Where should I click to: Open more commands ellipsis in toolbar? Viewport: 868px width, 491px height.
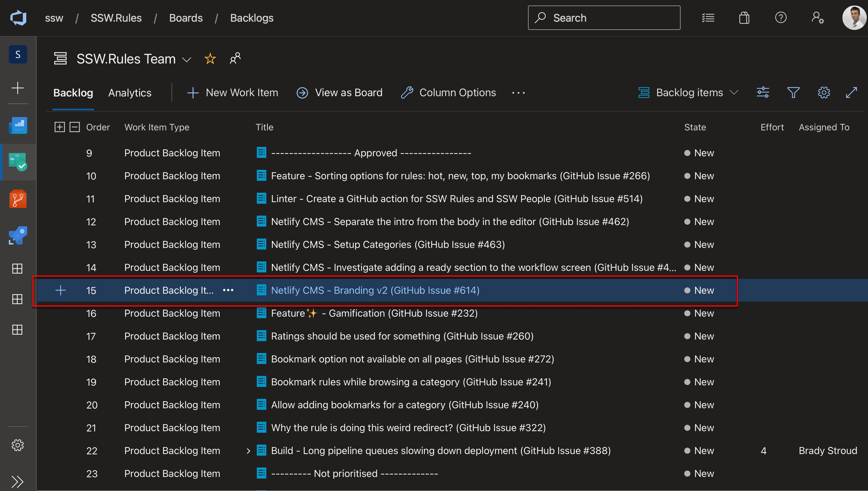pos(518,93)
